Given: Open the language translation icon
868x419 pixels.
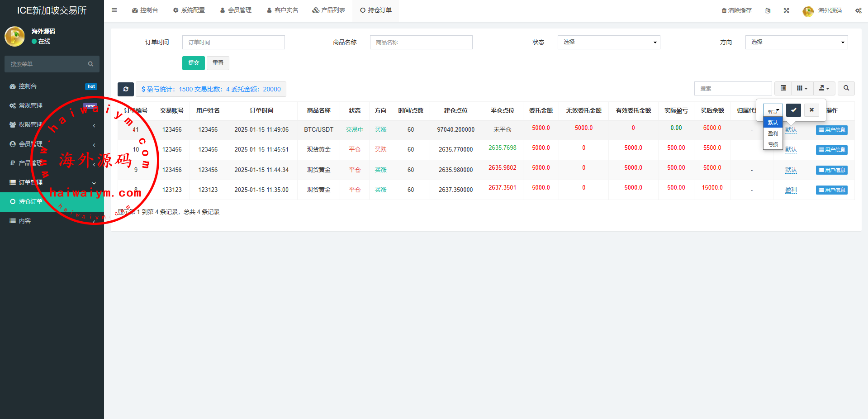Looking at the screenshot, I should coord(768,10).
